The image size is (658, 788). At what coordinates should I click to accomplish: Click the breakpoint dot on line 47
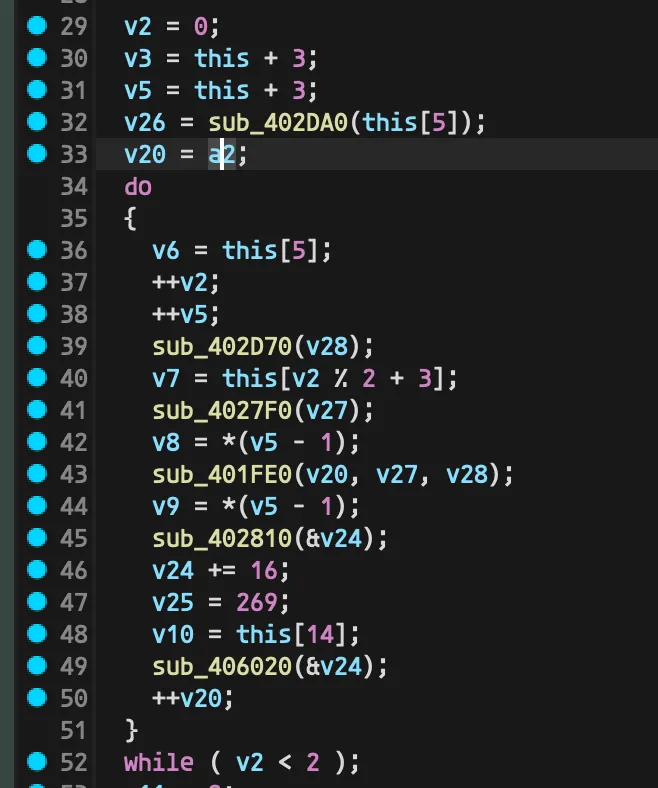pos(37,602)
